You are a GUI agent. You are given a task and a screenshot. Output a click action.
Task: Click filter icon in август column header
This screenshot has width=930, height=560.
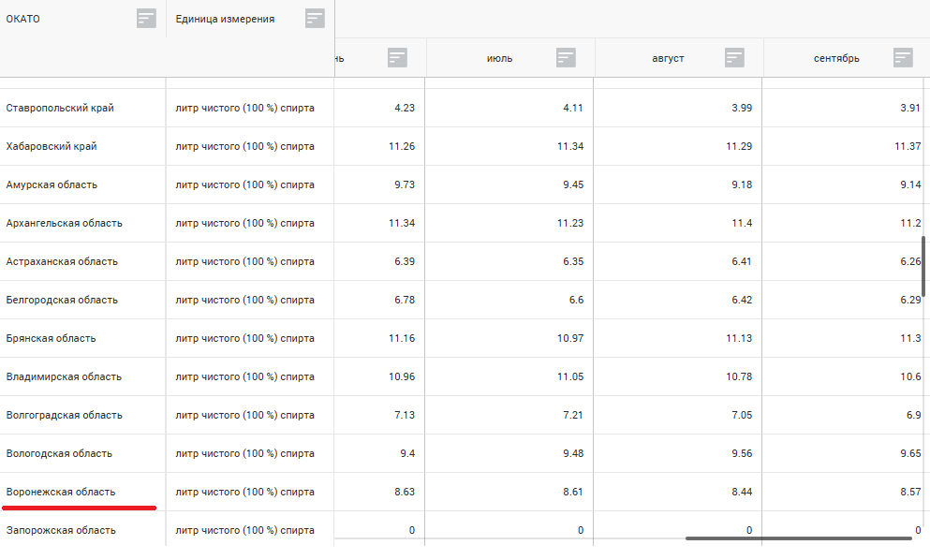(x=734, y=57)
